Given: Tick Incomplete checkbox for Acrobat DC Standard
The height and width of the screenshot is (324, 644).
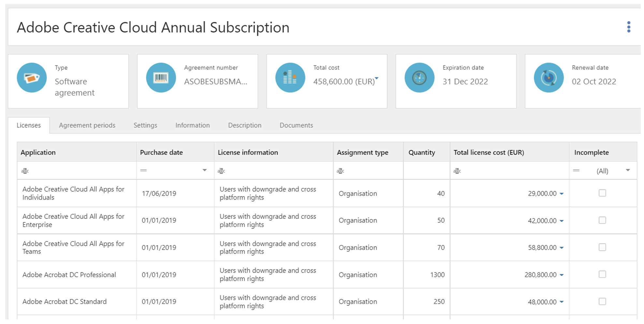Looking at the screenshot, I should [602, 302].
